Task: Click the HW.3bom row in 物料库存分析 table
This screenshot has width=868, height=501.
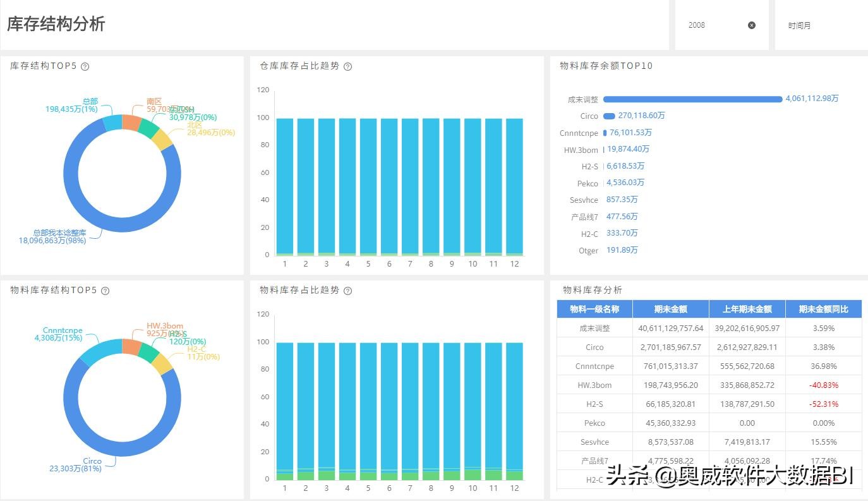Action: coord(594,385)
